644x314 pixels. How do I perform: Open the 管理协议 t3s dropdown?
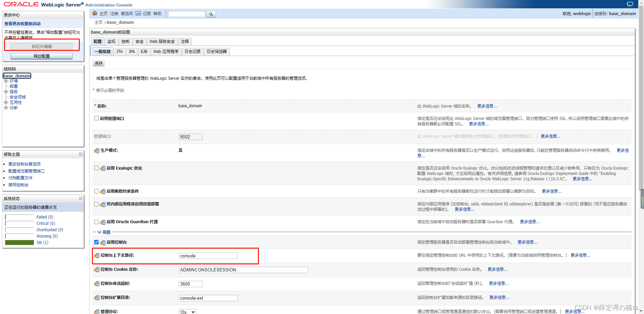point(187,312)
